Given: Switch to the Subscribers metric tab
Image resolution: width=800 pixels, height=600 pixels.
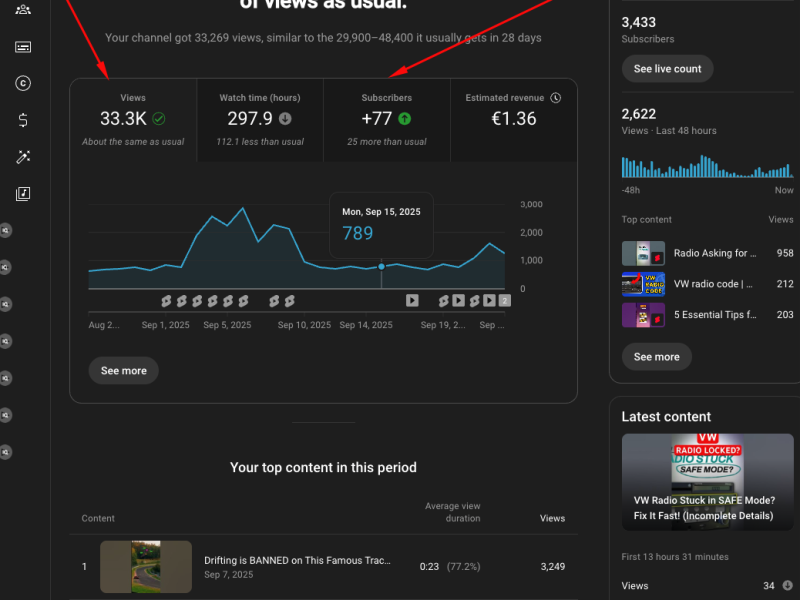Looking at the screenshot, I should coord(386,120).
